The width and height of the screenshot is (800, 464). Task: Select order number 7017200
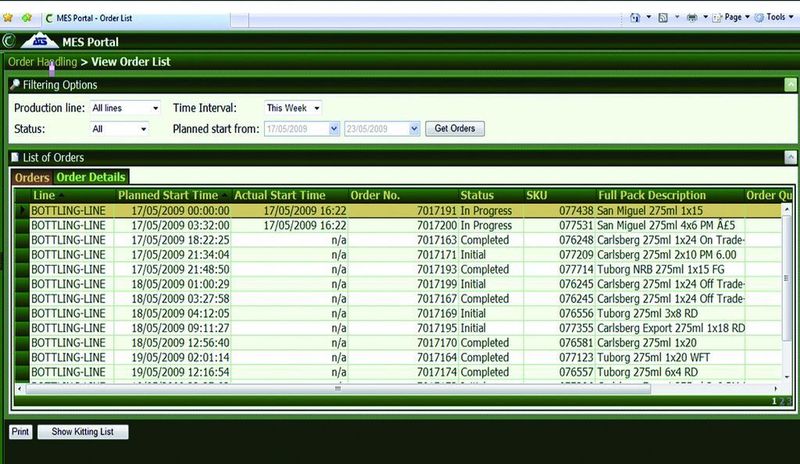437,226
